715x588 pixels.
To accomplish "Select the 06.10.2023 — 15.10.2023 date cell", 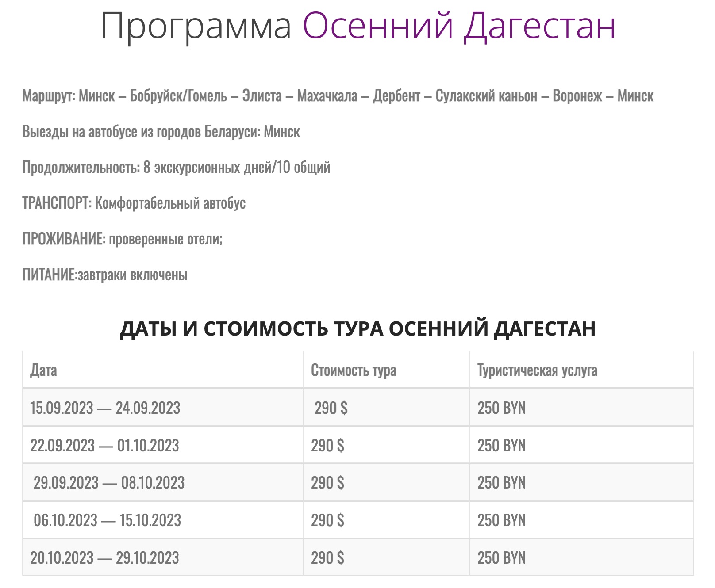I will (x=107, y=520).
